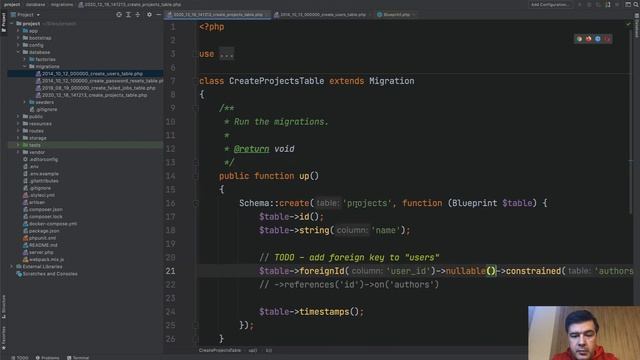Open the Project panel gear settings
Viewport: 640px width, 360px height.
click(149, 15)
